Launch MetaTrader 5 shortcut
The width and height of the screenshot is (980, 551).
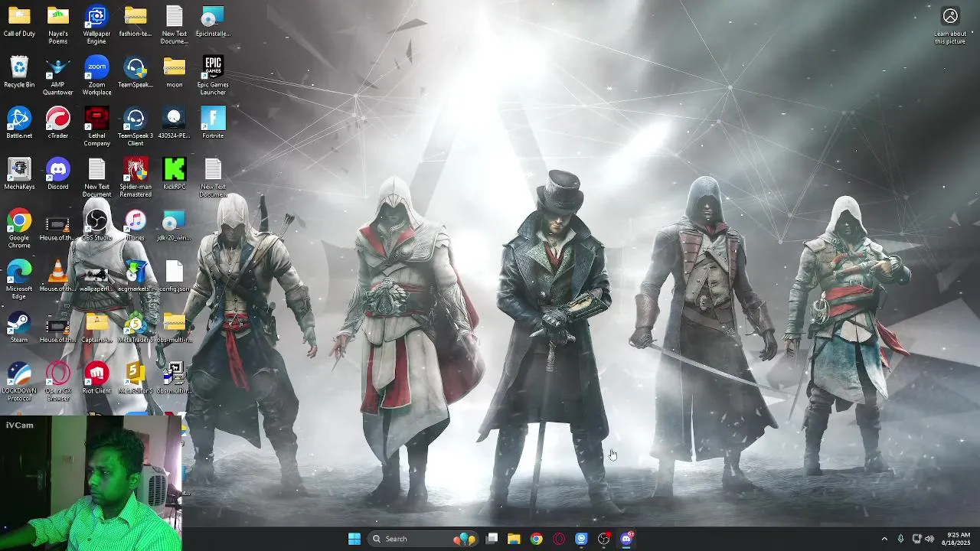point(136,327)
